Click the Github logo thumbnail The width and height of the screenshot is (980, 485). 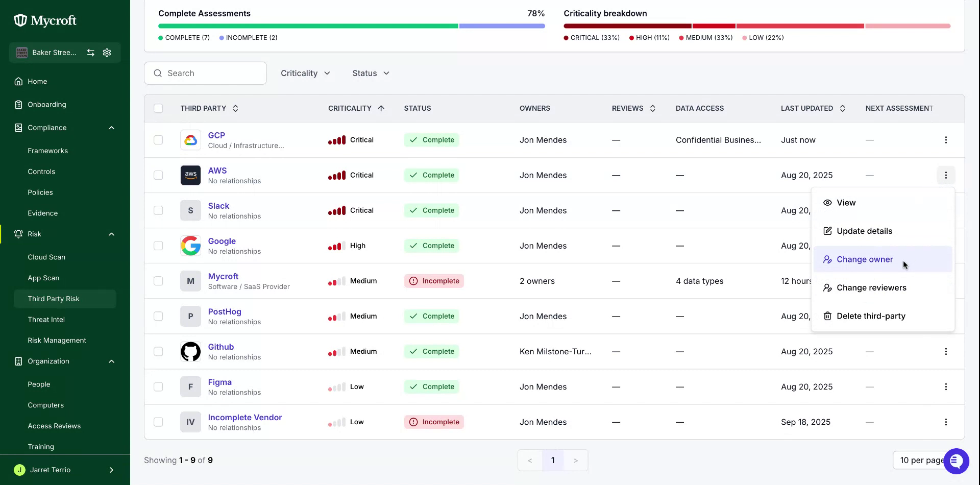pyautogui.click(x=190, y=351)
